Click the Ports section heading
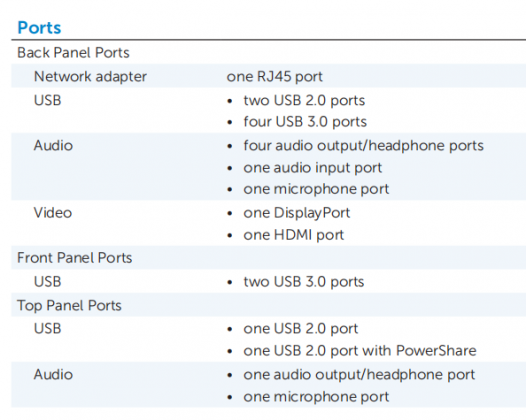Image resolution: width=526 pixels, height=420 pixels. click(39, 28)
